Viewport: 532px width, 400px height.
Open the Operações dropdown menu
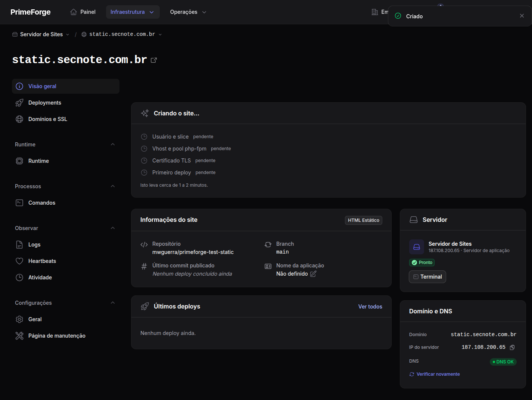(188, 12)
